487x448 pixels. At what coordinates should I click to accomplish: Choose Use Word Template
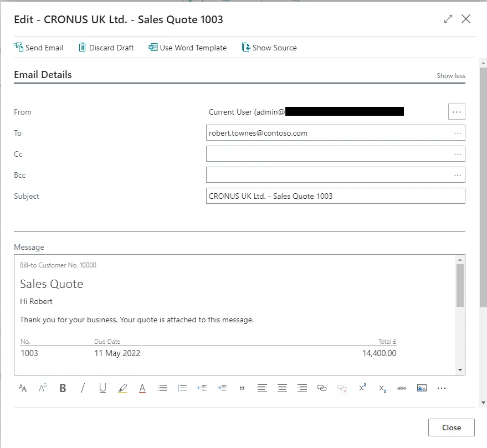188,48
